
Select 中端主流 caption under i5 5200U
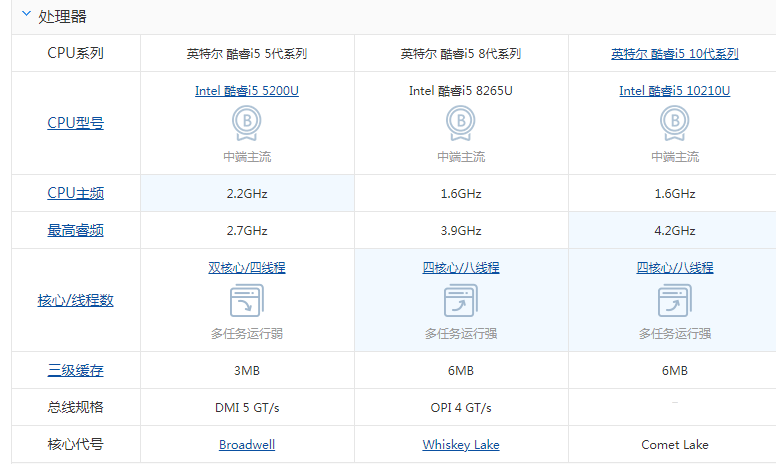click(x=246, y=157)
